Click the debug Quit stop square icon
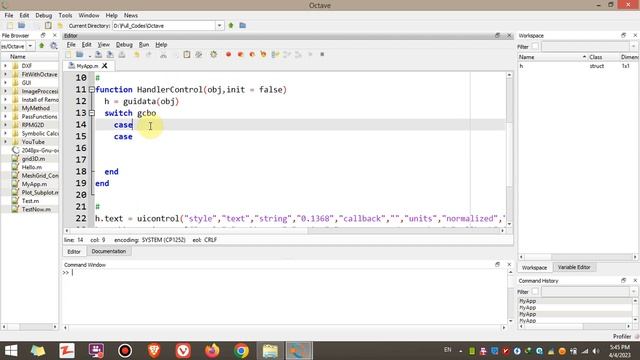640x360 pixels. click(322, 54)
